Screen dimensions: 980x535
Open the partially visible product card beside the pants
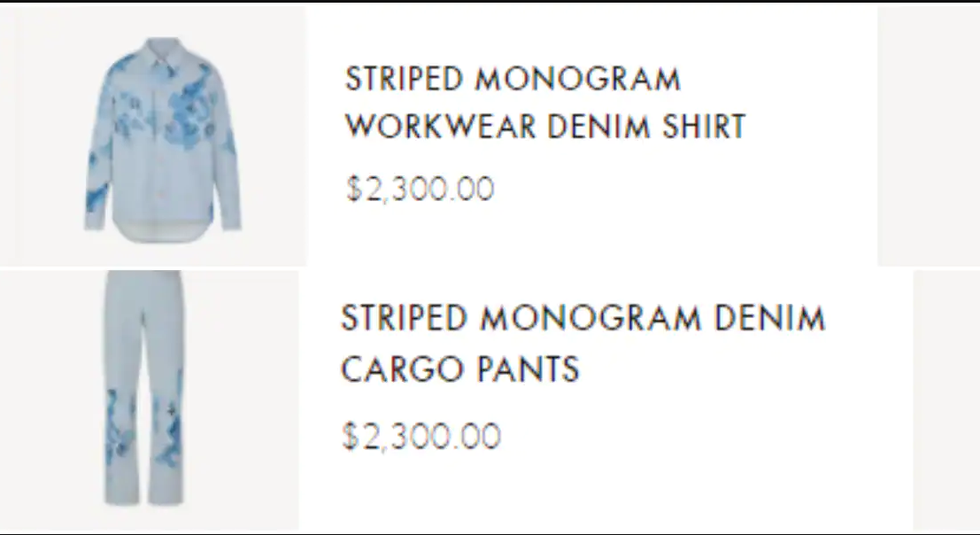(945, 399)
